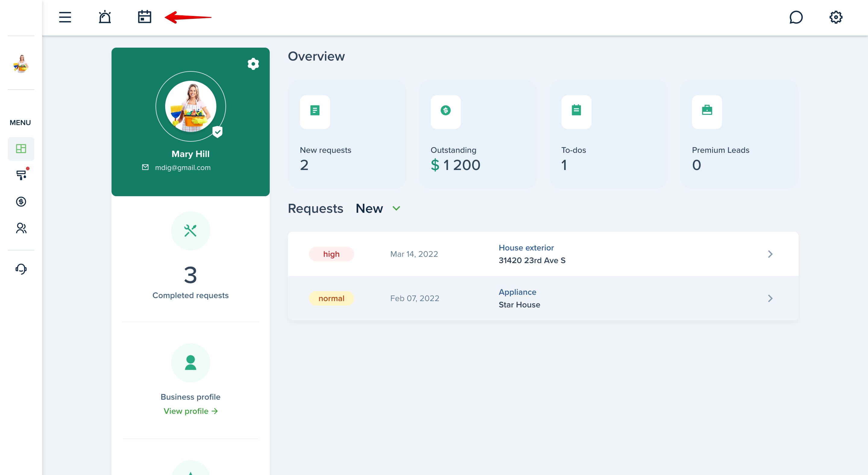Expand the Requests New filter dropdown
Image resolution: width=868 pixels, height=475 pixels.
(378, 209)
